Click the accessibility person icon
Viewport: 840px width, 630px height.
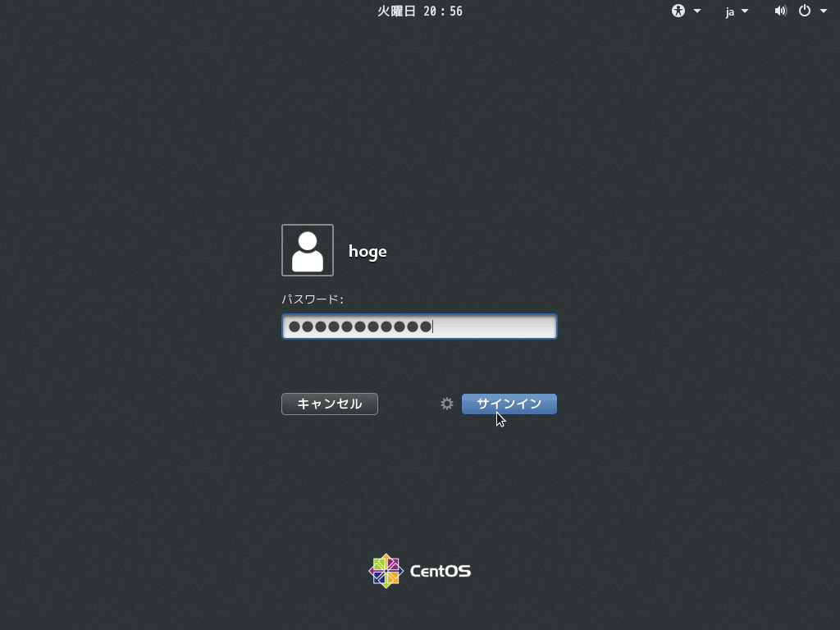point(677,11)
